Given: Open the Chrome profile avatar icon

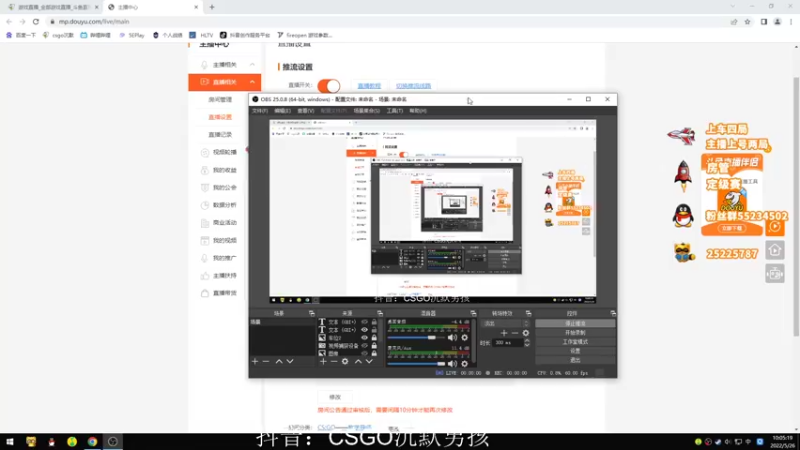Looking at the screenshot, I should [x=777, y=21].
